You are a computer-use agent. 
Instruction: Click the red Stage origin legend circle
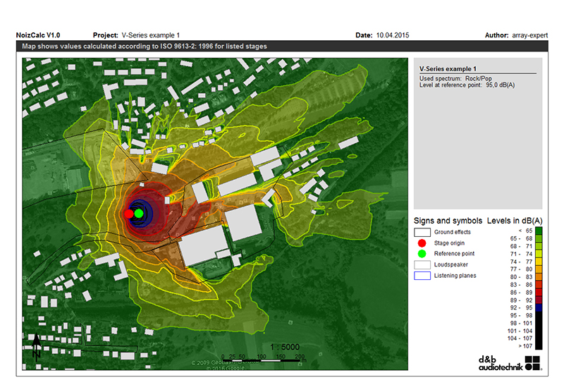[422, 243]
